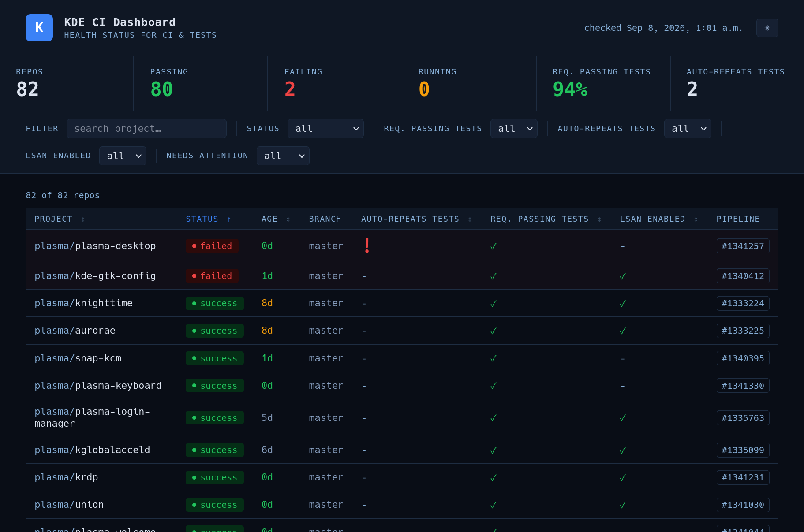Viewport: 804px width, 532px height.
Task: Click the Running count of 0
Action: [424, 89]
